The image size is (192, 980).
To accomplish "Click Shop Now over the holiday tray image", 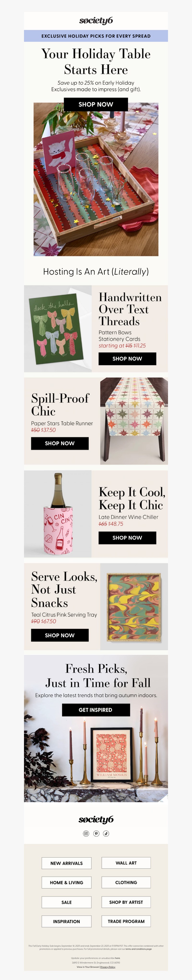I will tap(96, 104).
